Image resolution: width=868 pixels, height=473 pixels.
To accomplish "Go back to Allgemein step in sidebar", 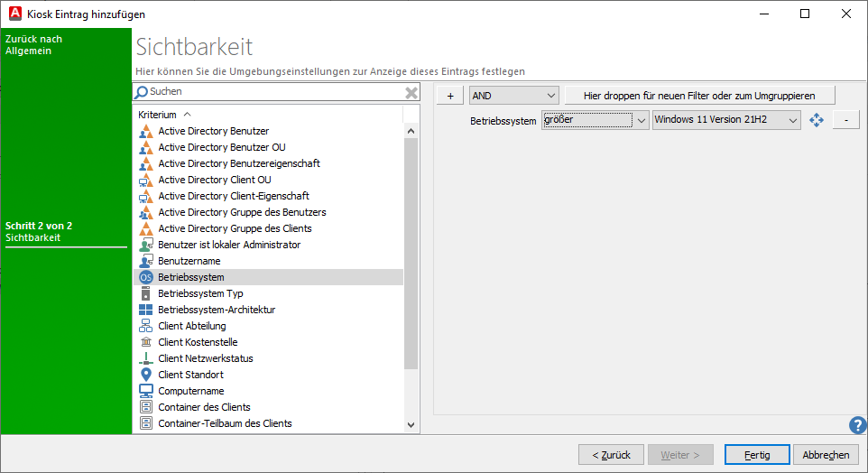I will click(33, 45).
